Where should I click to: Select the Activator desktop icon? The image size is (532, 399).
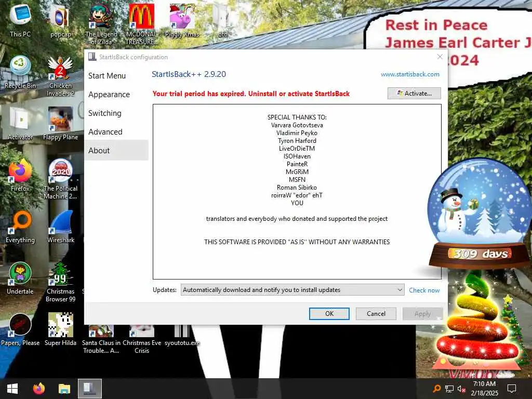tap(20, 124)
